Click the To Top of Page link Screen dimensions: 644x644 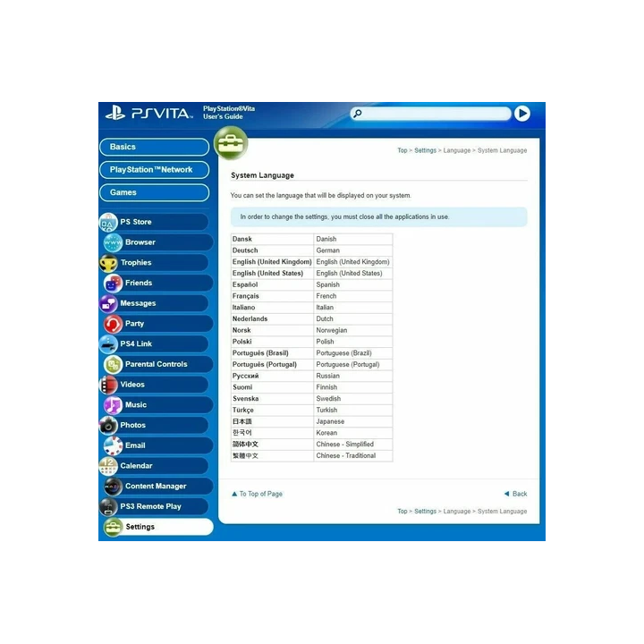pos(261,494)
